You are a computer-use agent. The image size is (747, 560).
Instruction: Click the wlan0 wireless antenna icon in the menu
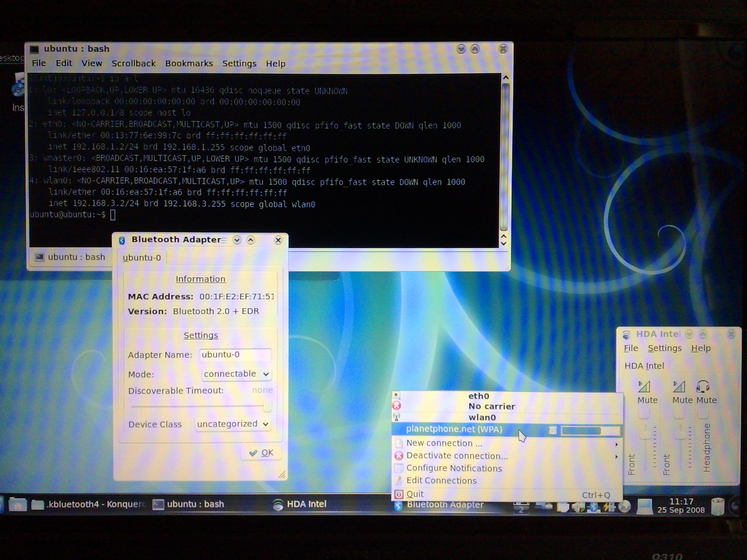coord(397,417)
